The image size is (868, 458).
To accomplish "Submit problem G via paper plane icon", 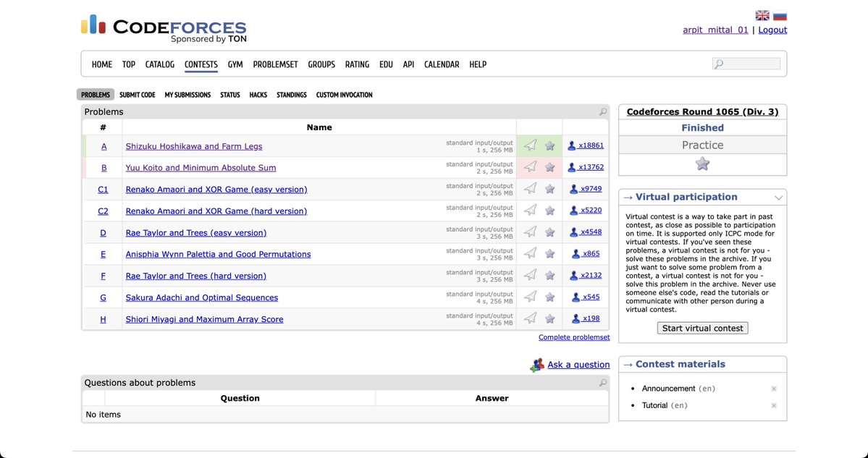I will tap(531, 297).
